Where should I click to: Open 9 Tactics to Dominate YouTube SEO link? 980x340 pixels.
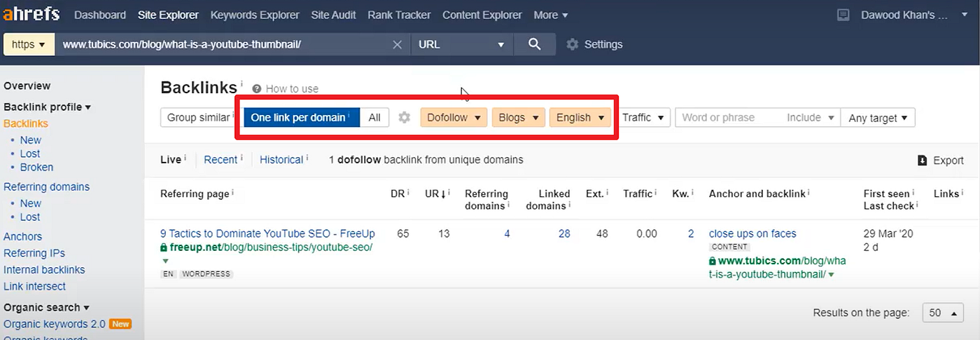coord(267,233)
